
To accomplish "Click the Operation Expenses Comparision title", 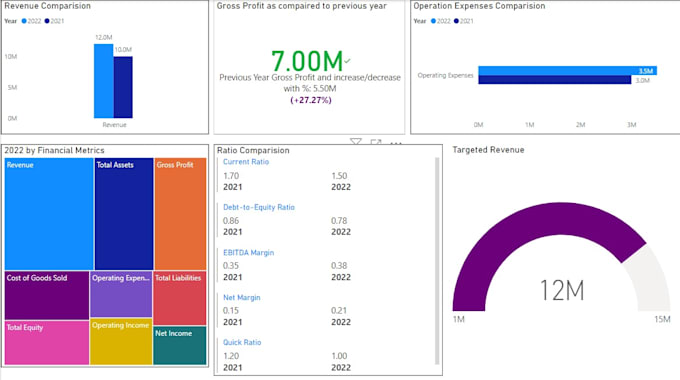I will point(479,6).
